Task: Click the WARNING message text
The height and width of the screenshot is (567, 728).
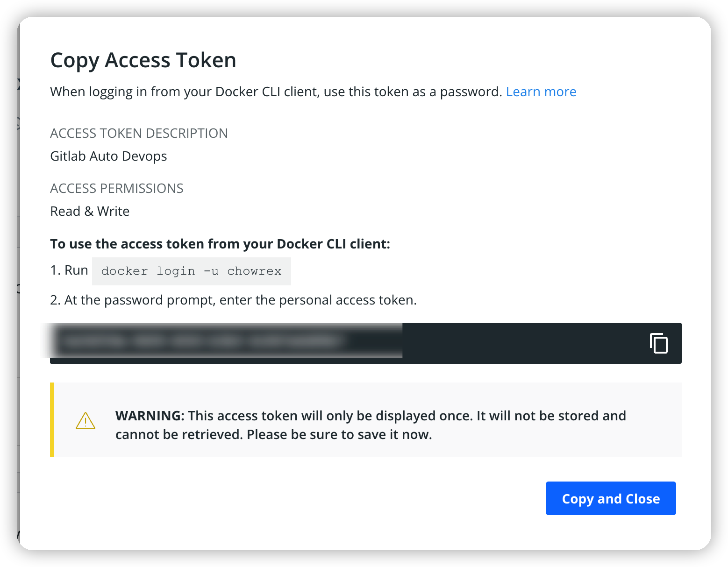Action: pyautogui.click(x=369, y=425)
